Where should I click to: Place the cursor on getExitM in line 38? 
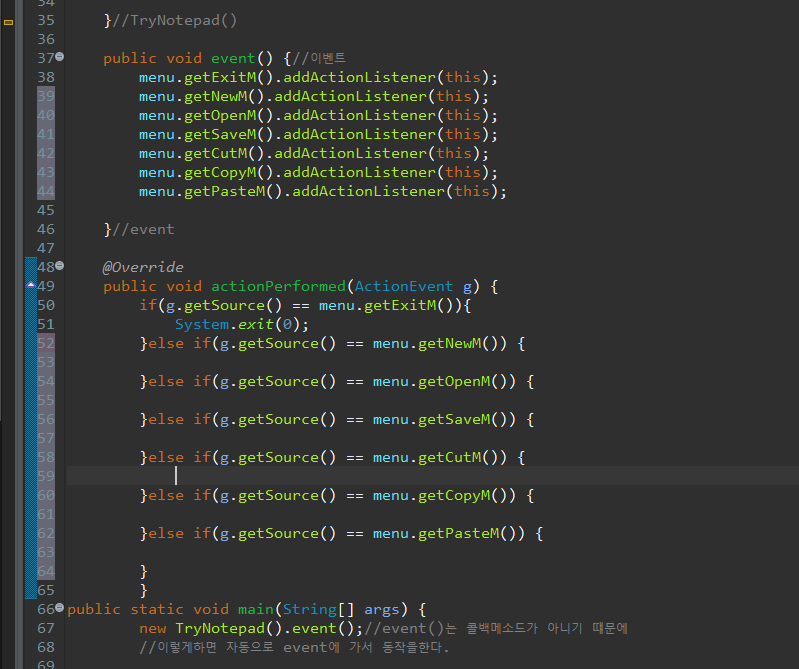click(x=220, y=77)
